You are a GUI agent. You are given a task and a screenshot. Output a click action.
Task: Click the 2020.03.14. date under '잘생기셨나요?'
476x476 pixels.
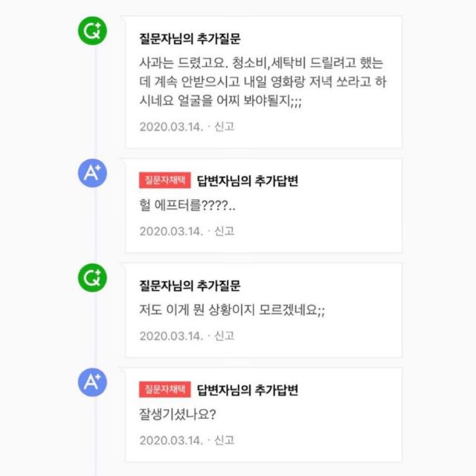(x=171, y=440)
